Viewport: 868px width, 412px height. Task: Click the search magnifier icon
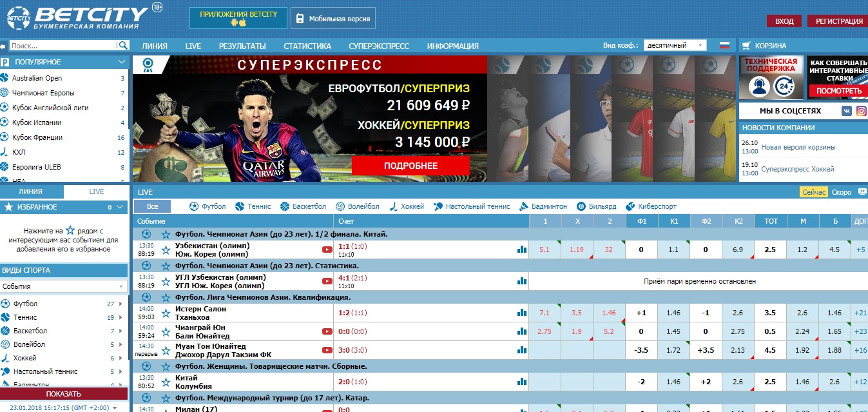click(122, 46)
